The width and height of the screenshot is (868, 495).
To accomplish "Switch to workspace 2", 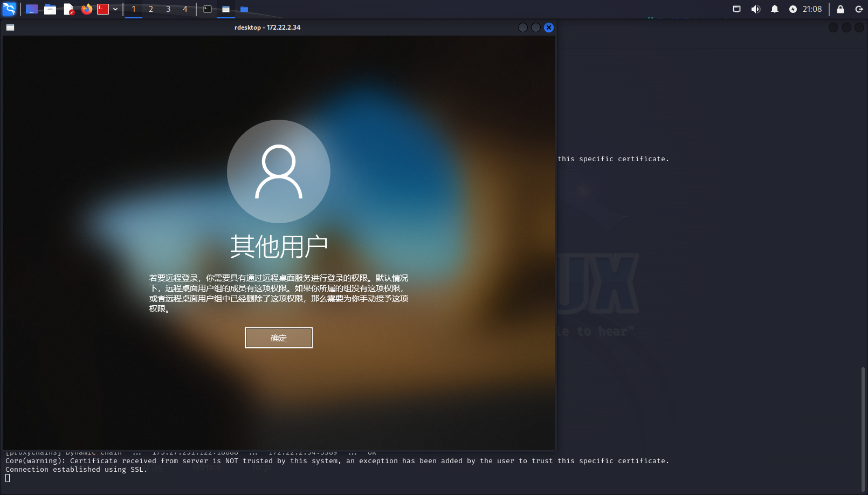I will (x=150, y=9).
